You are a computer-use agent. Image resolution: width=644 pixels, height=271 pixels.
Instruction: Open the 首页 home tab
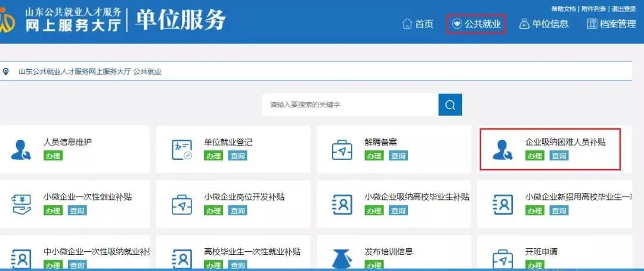417,24
